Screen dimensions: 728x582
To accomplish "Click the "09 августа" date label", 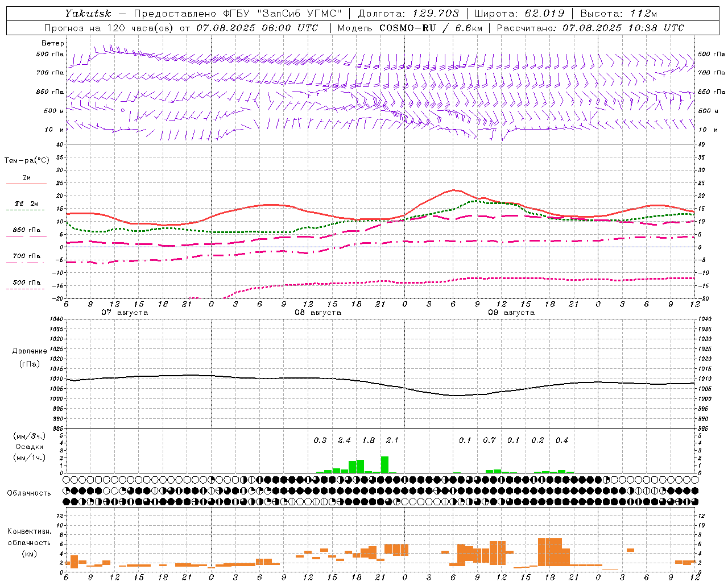I will coord(511,313).
